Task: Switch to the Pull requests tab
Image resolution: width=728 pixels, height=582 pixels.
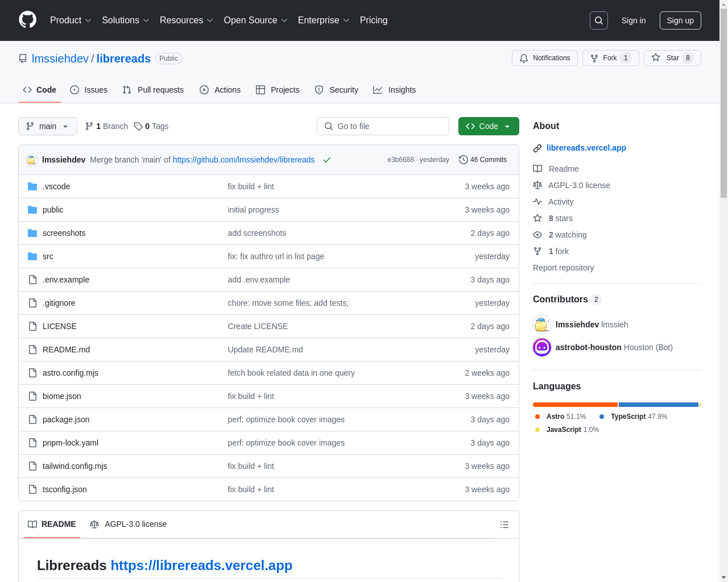Action: 153,90
